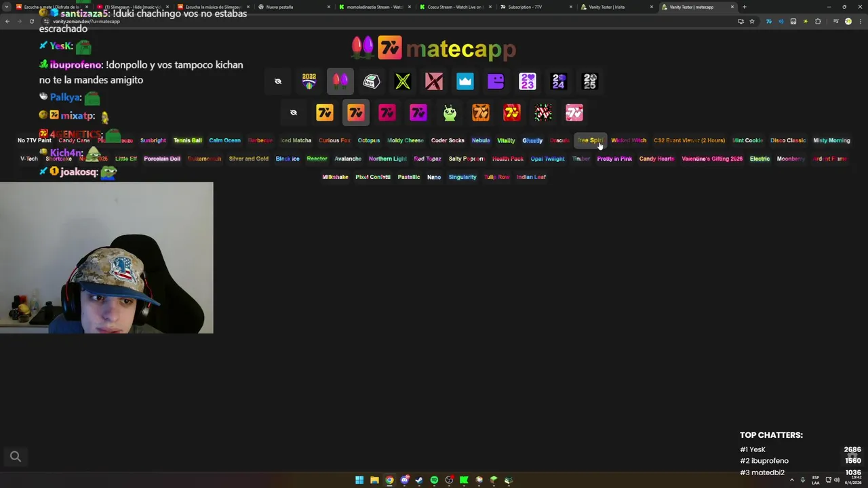The width and height of the screenshot is (868, 488).
Task: Choose the magenta purple 7TV badge
Action: [418, 113]
